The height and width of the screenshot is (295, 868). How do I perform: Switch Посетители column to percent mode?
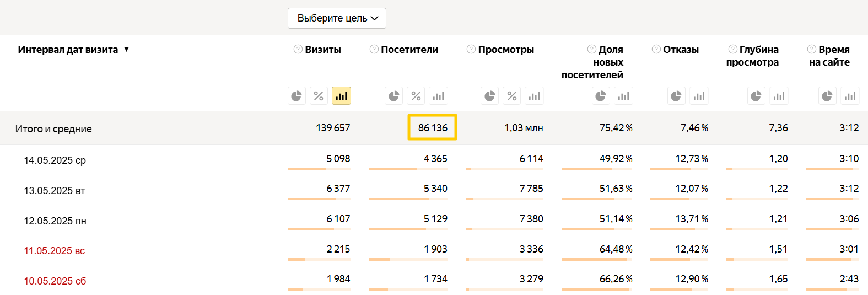pos(416,96)
